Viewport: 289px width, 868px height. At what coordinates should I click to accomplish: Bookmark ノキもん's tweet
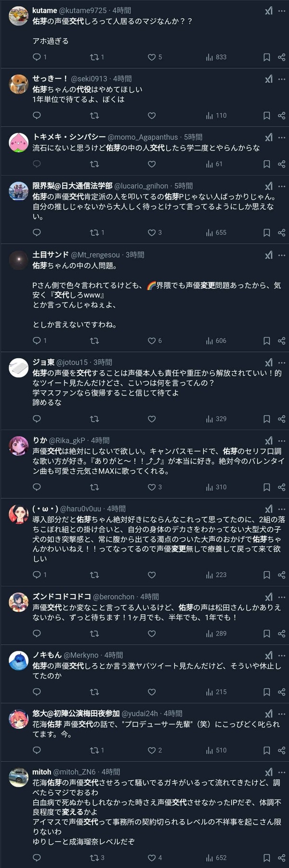point(266,692)
